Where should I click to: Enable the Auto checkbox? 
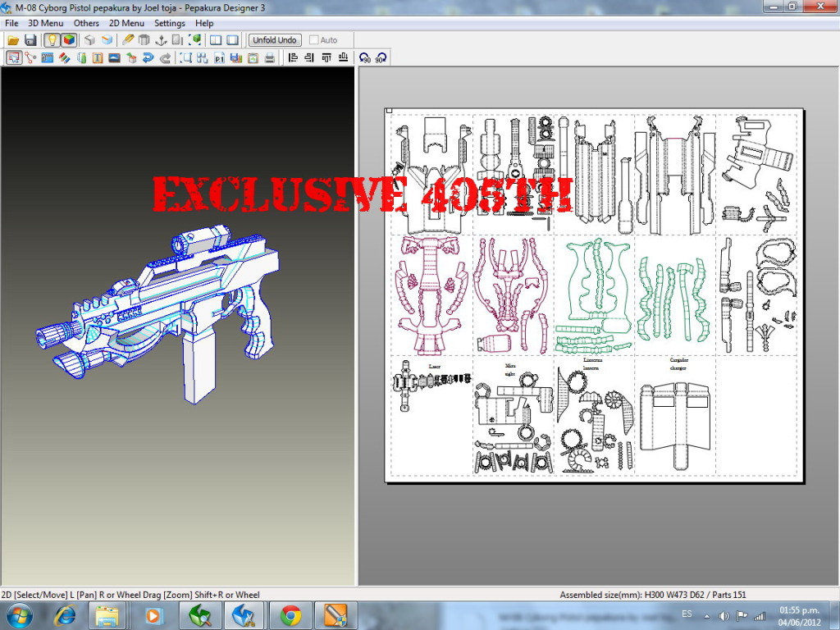[314, 40]
